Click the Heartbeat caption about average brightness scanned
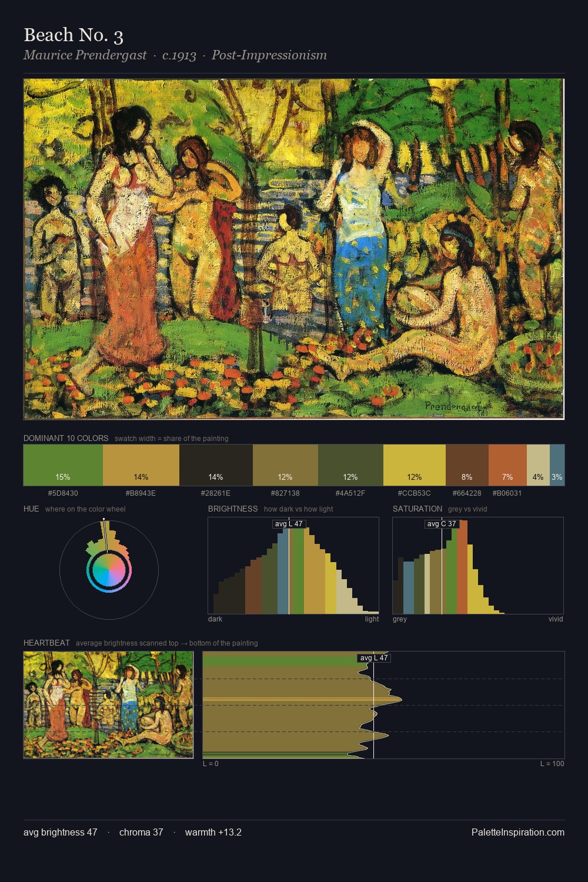This screenshot has height=882, width=588. (x=167, y=643)
